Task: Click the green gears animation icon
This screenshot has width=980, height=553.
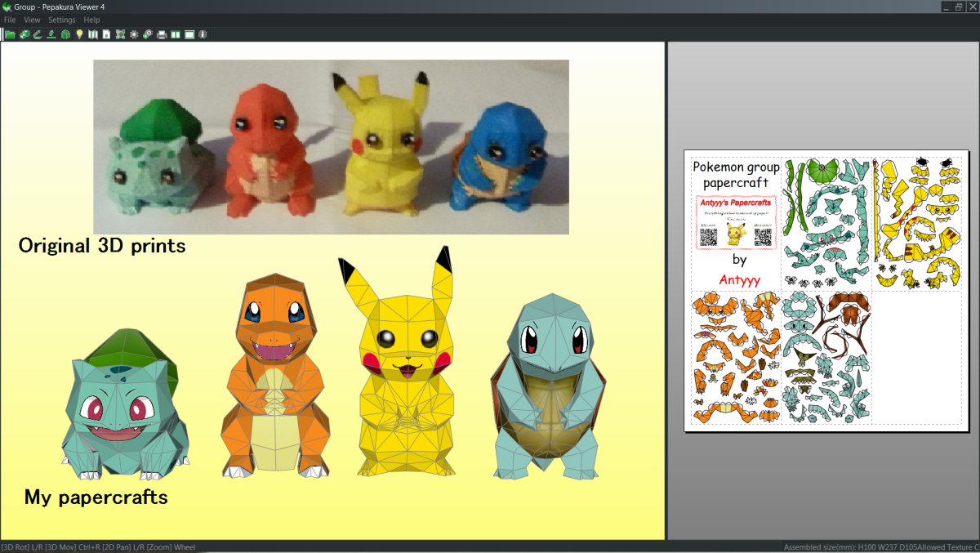Action: [x=148, y=34]
